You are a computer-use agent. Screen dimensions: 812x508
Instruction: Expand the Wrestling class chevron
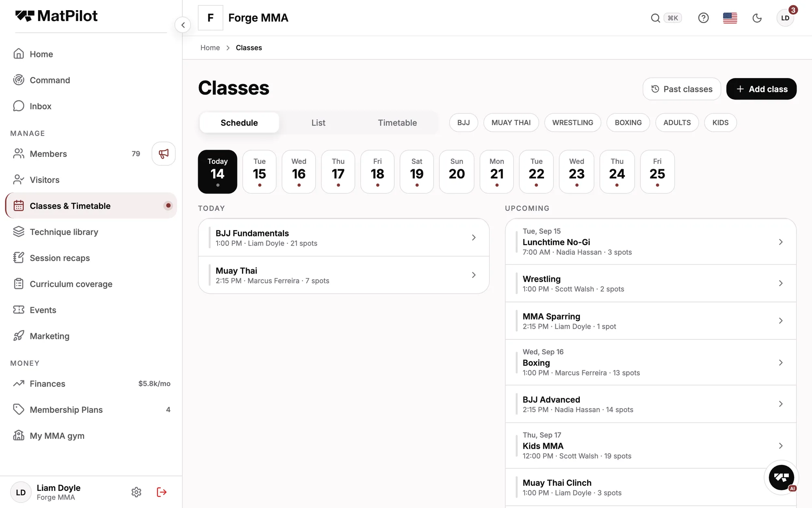[x=780, y=283]
